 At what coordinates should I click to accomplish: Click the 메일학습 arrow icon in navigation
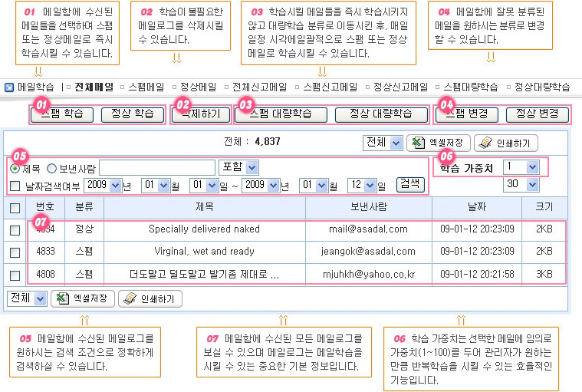9,87
